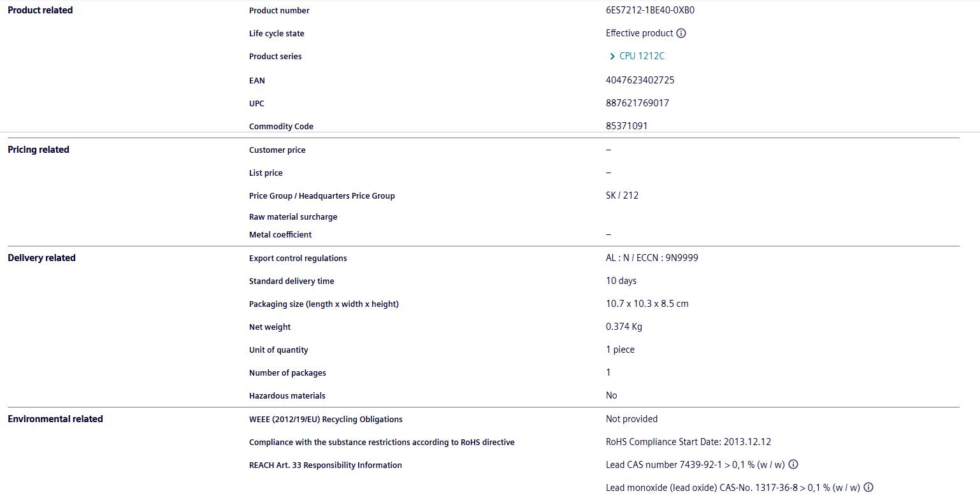Click RoHS Compliance Start Date text

pos(688,442)
